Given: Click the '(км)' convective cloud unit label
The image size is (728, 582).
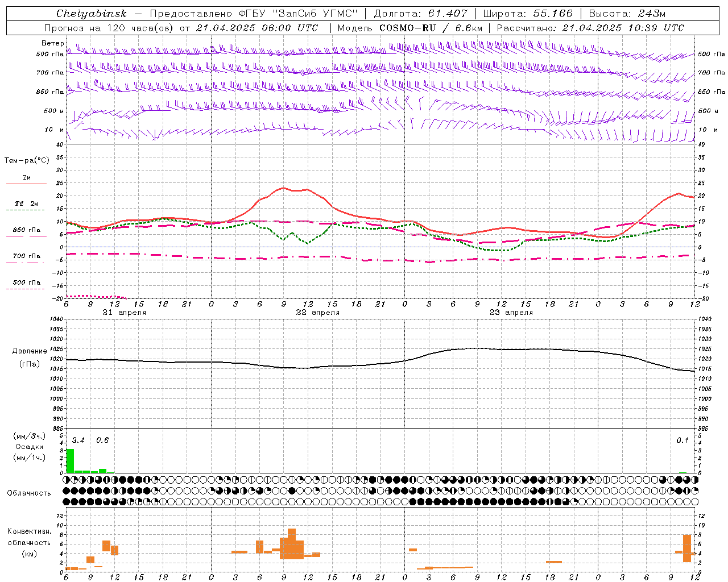Looking at the screenshot, I should pos(29,554).
